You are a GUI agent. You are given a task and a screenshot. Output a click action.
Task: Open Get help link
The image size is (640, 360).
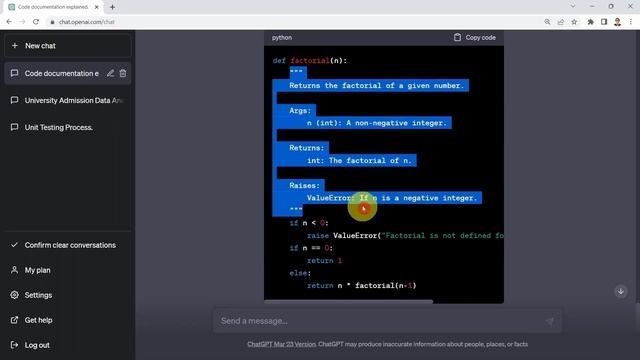(x=68, y=320)
